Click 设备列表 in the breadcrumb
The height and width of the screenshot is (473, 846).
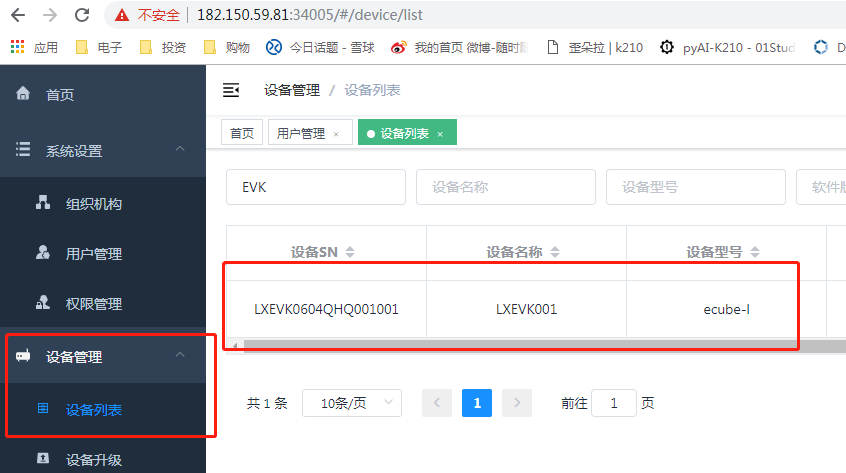point(372,90)
